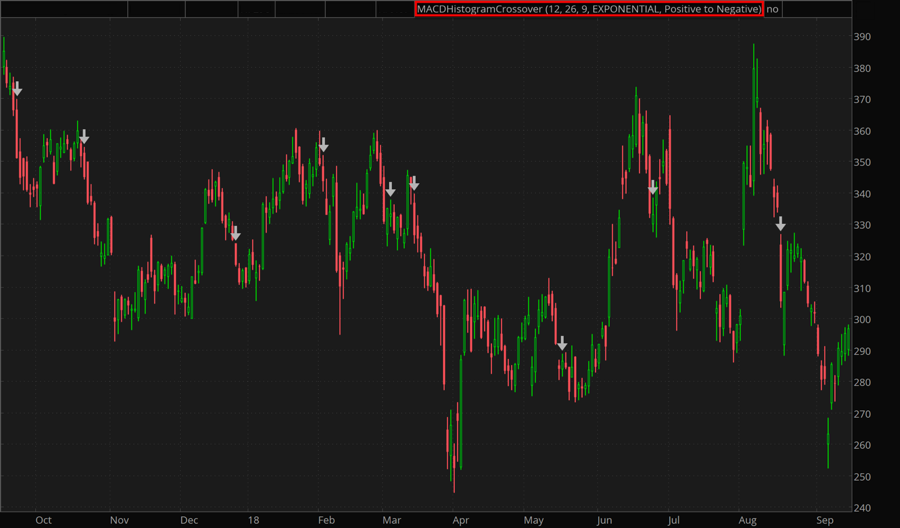
Task: Click the Oct label on time axis
Action: tap(43, 520)
